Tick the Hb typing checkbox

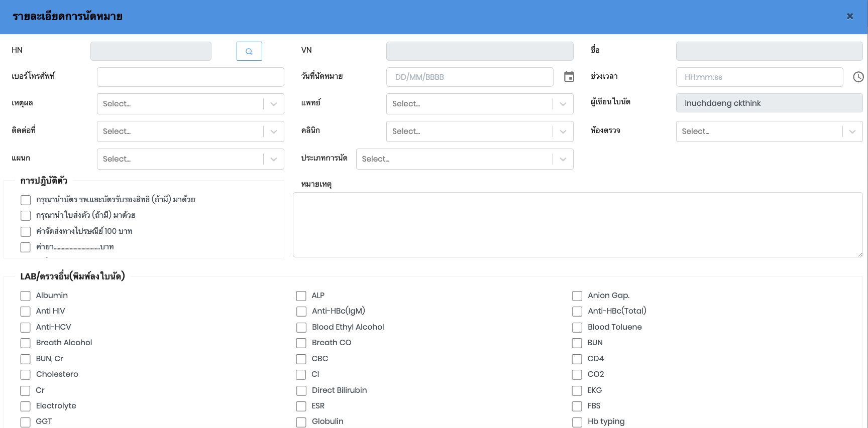pos(577,422)
